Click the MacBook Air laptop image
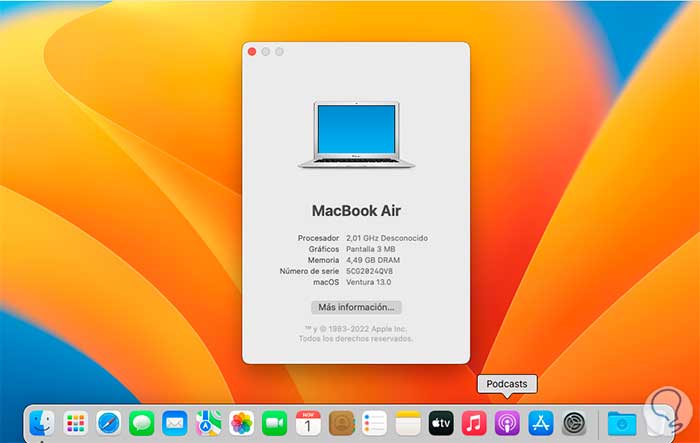Screen dimensions: 700x443 (x=356, y=134)
